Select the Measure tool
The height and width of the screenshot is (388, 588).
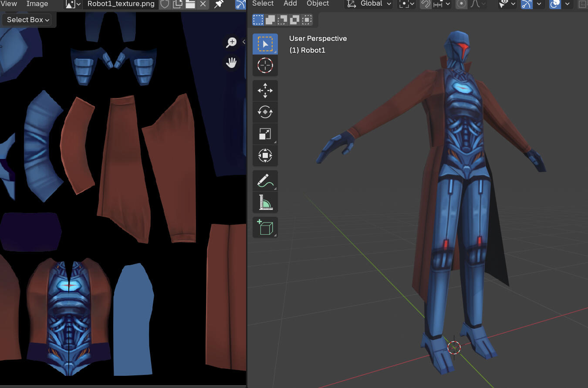click(265, 202)
